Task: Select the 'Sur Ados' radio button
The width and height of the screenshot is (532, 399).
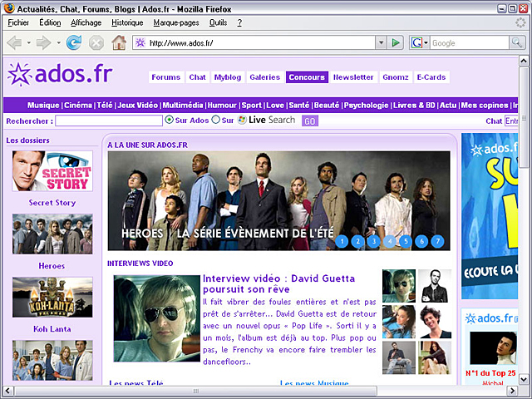Action: pyautogui.click(x=169, y=120)
